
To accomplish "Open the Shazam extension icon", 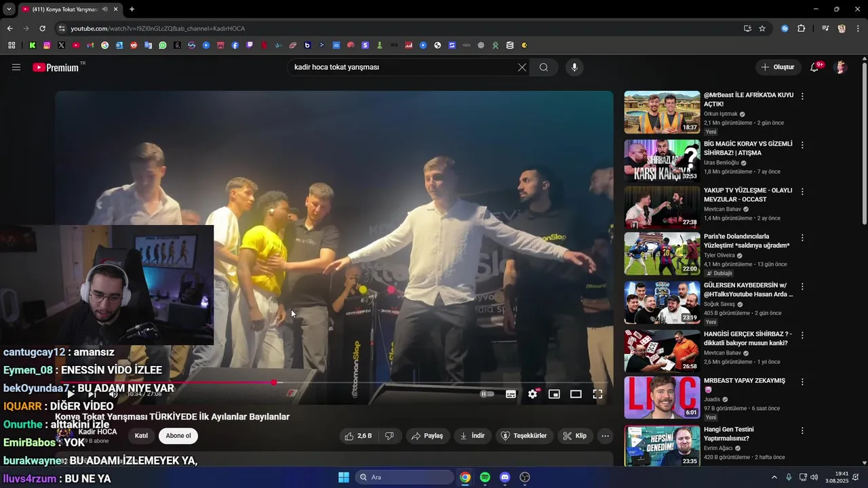I will coord(785,28).
